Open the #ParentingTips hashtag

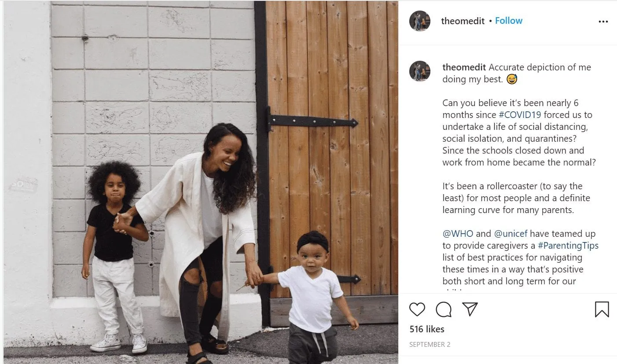click(568, 246)
